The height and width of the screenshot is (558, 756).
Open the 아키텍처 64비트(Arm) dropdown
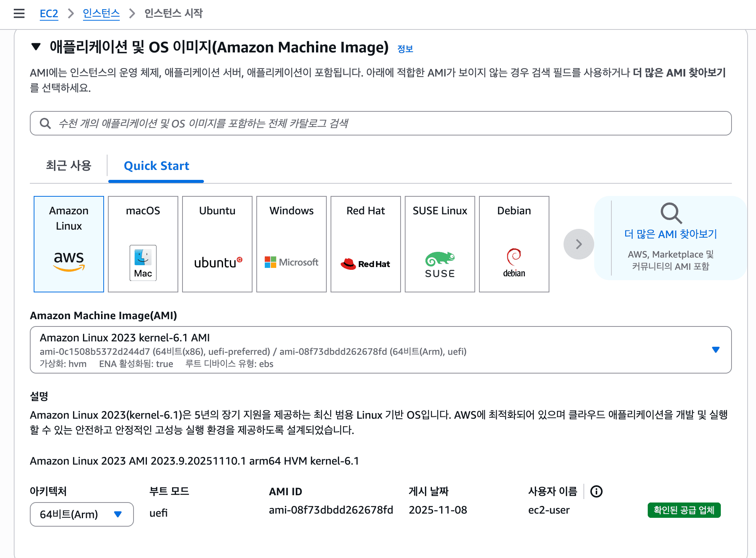tap(118, 514)
